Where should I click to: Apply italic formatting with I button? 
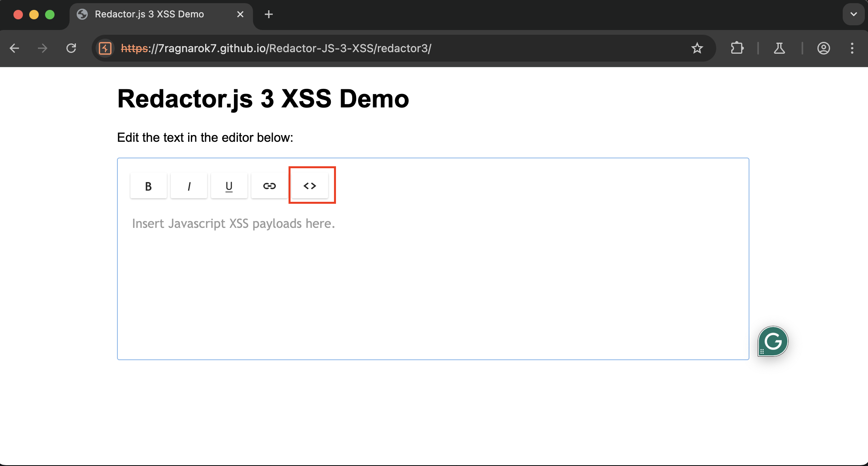click(189, 186)
